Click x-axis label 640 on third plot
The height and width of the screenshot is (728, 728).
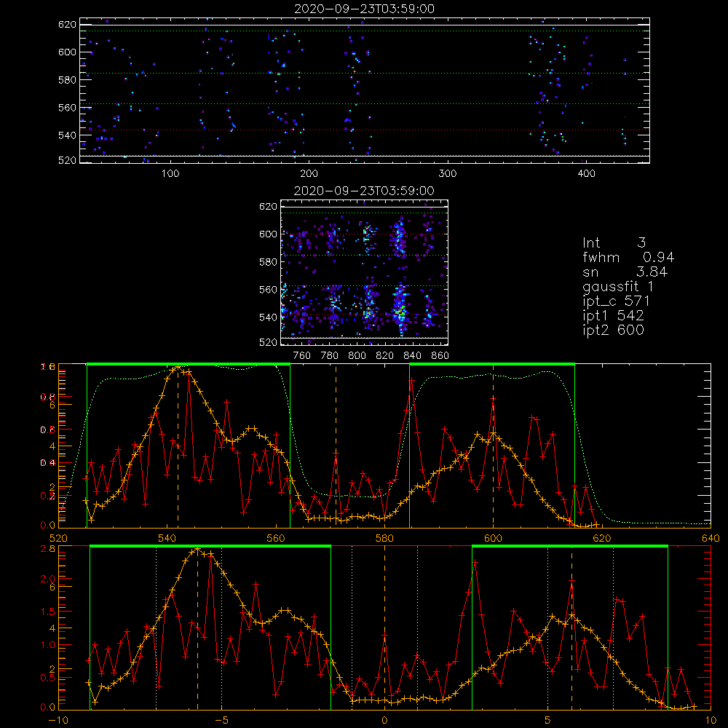[711, 538]
